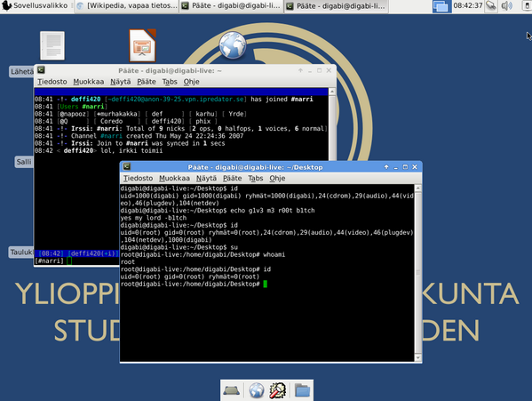Open Muokkaa menu in the irssi terminal window
The image size is (532, 401).
coord(89,82)
